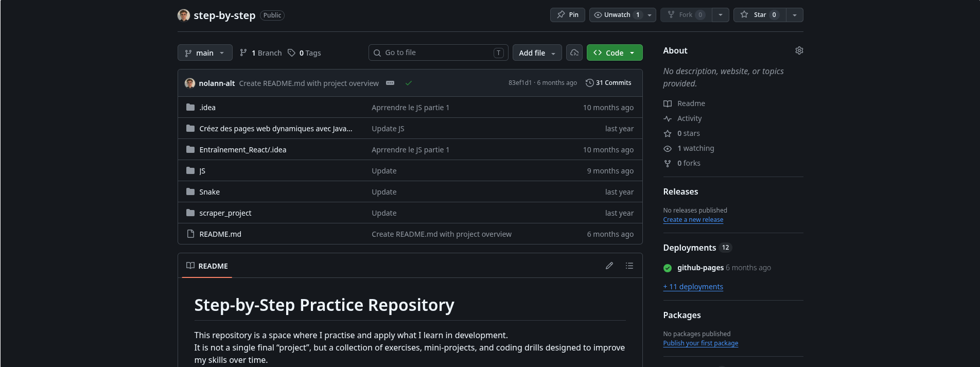Click the folder icon beside scraper_project
Viewport: 980px width, 367px height.
pyautogui.click(x=190, y=213)
